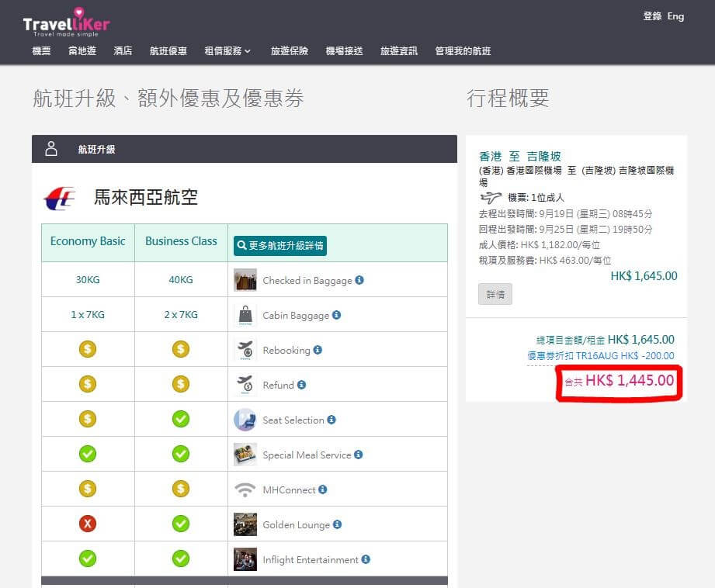Open Inflight Entertainment info icon

tap(366, 559)
